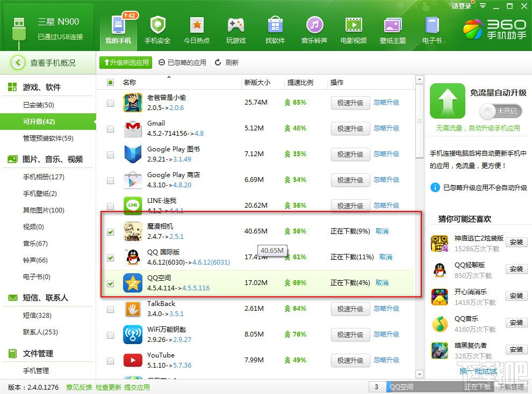Uncheck the QQ空间 checkbox

(110, 283)
